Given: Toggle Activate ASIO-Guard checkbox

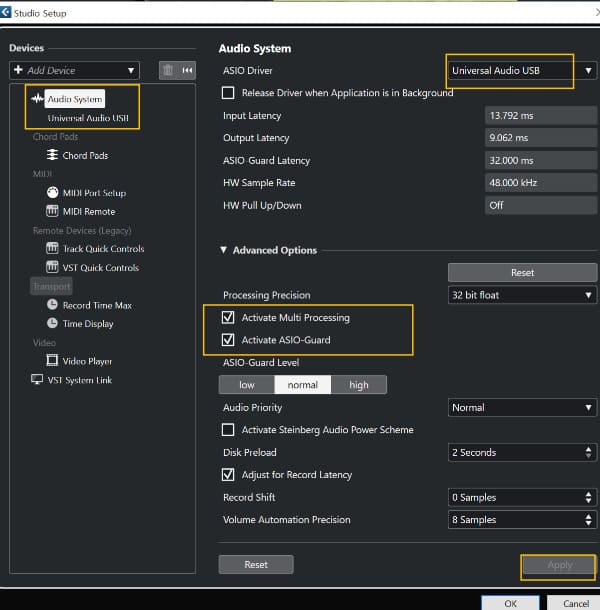Looking at the screenshot, I should (x=228, y=340).
